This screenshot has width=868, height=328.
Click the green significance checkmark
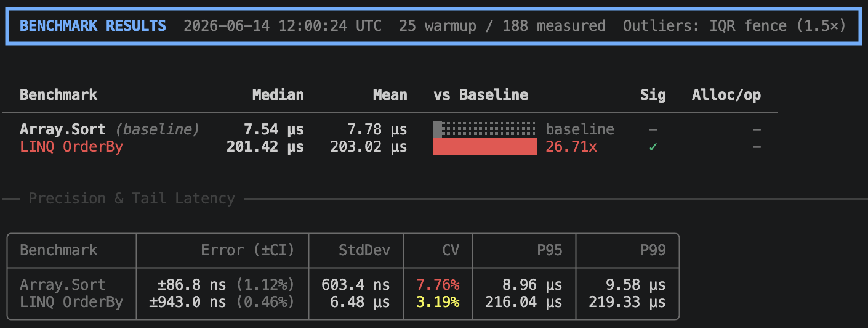653,147
